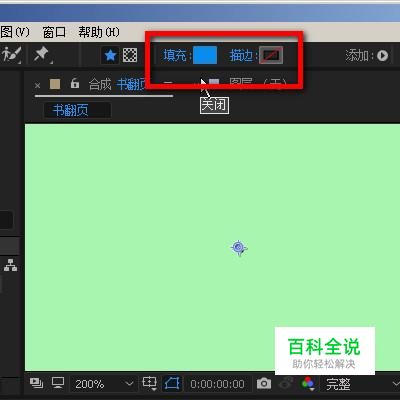
Task: Click the 描边 stroke options label
Action: [241, 55]
